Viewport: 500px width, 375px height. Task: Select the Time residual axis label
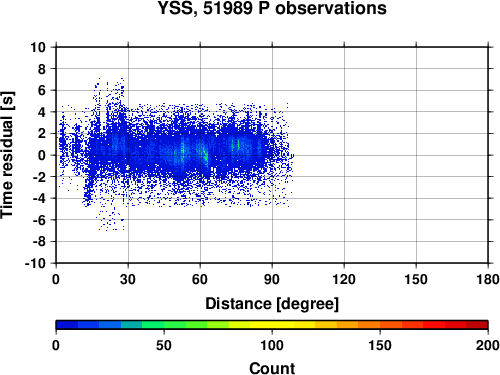[x=7, y=155]
